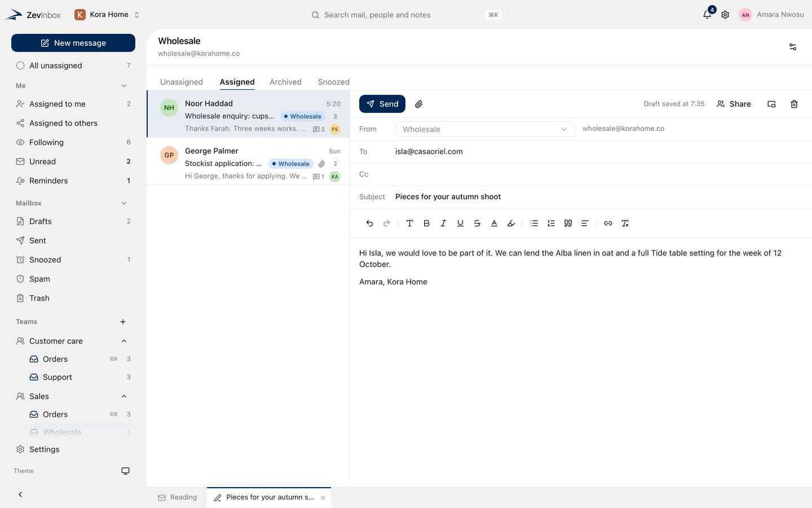812x508 pixels.
Task: Delete the draft with trash icon
Action: [x=794, y=104]
